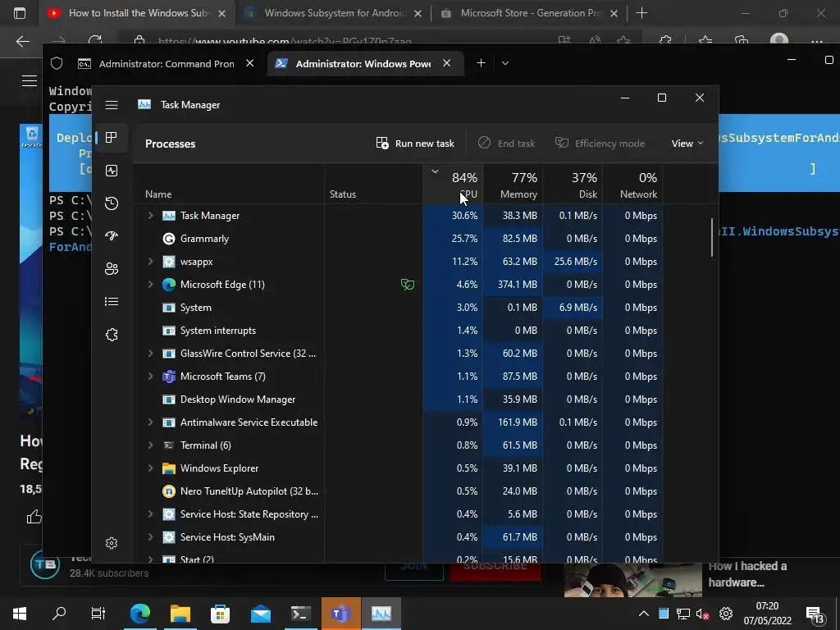This screenshot has height=630, width=840.
Task: Select the System interrupts row
Action: click(398, 331)
